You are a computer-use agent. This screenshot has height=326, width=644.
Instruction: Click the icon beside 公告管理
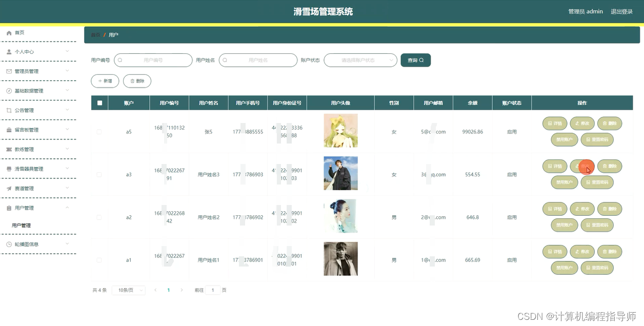pos(9,110)
